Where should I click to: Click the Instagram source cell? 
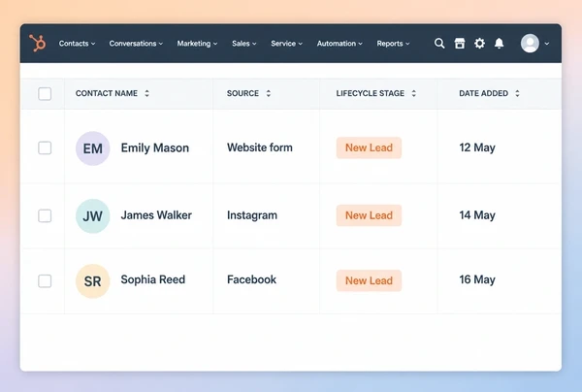pyautogui.click(x=252, y=215)
